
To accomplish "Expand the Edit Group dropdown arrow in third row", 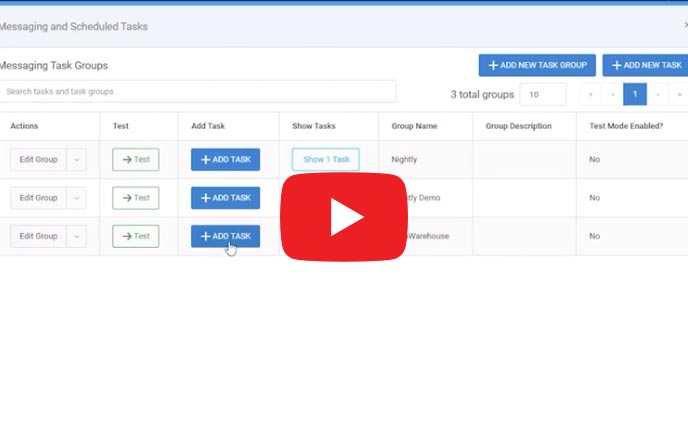I will click(x=77, y=236).
